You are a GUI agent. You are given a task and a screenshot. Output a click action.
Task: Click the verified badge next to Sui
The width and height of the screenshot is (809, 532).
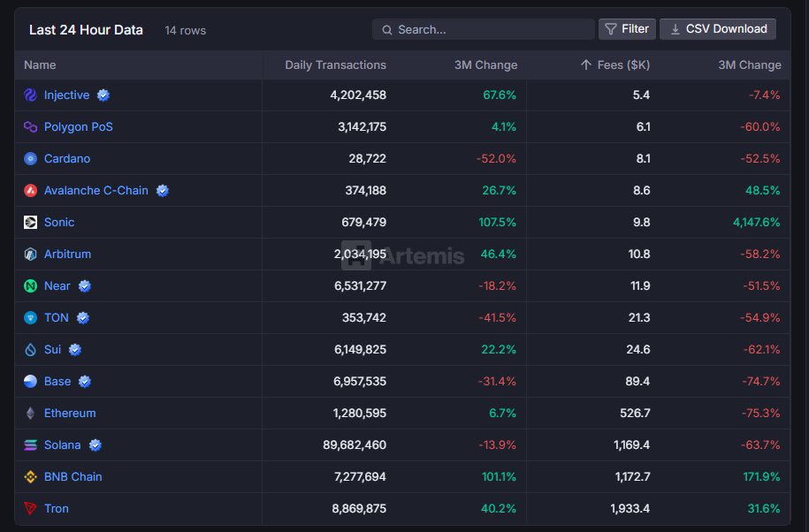point(75,350)
